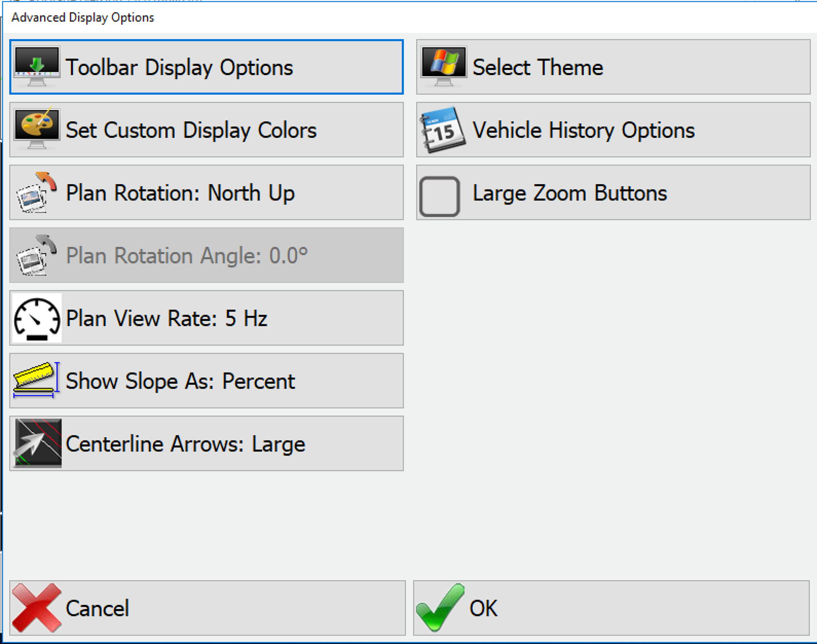Open the Select Theme settings

[x=611, y=67]
